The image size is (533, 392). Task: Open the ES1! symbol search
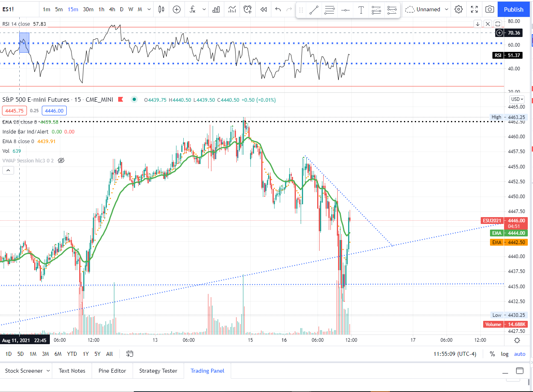point(8,9)
